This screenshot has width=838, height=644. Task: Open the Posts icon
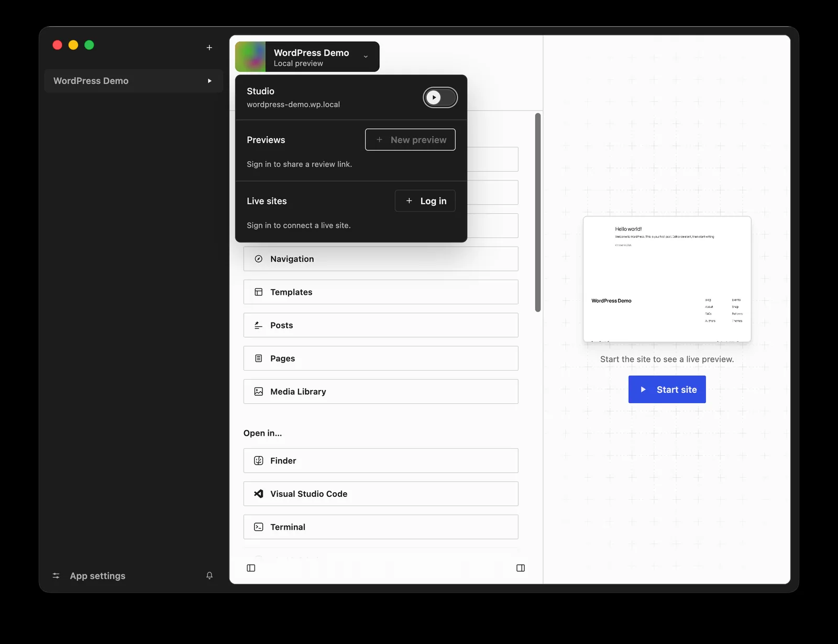(x=259, y=325)
